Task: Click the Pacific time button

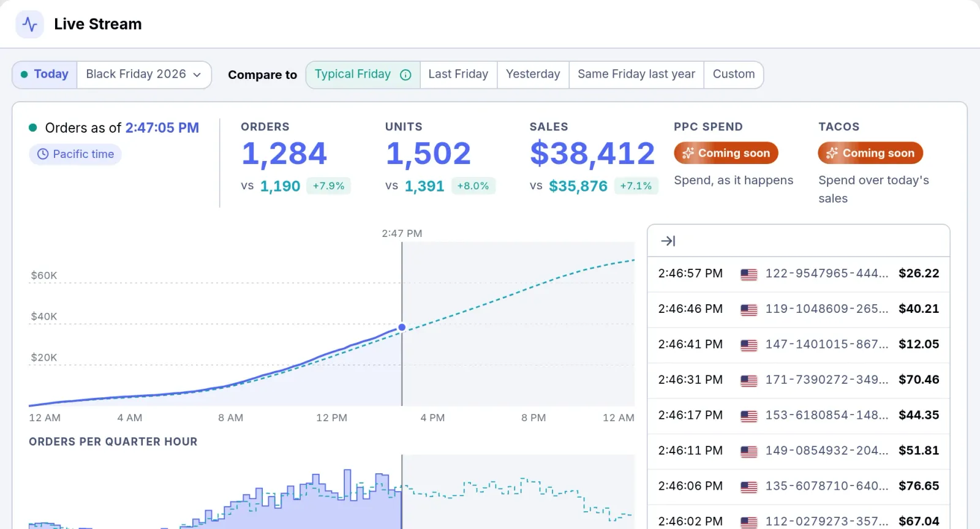Action: [x=75, y=154]
